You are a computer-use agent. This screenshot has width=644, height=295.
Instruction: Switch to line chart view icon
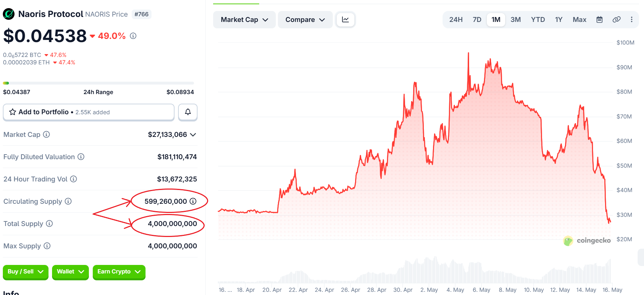[346, 19]
